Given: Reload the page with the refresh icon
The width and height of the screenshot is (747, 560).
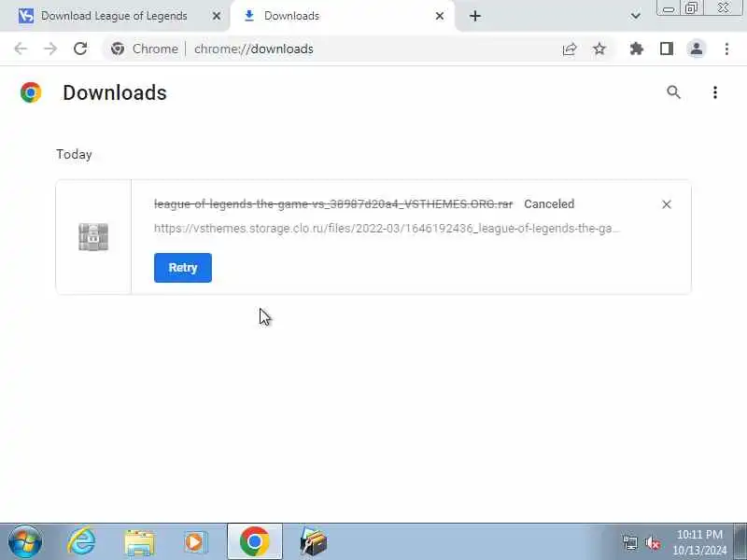Looking at the screenshot, I should (x=80, y=49).
